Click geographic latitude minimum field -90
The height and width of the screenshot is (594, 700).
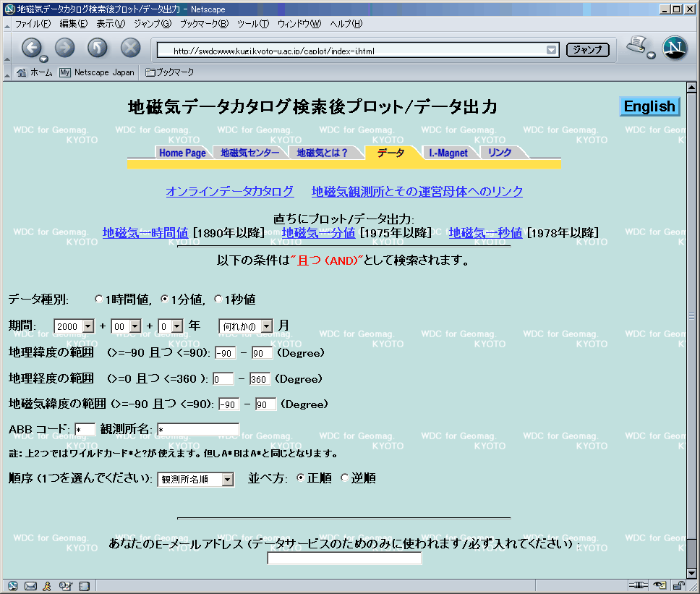click(225, 353)
